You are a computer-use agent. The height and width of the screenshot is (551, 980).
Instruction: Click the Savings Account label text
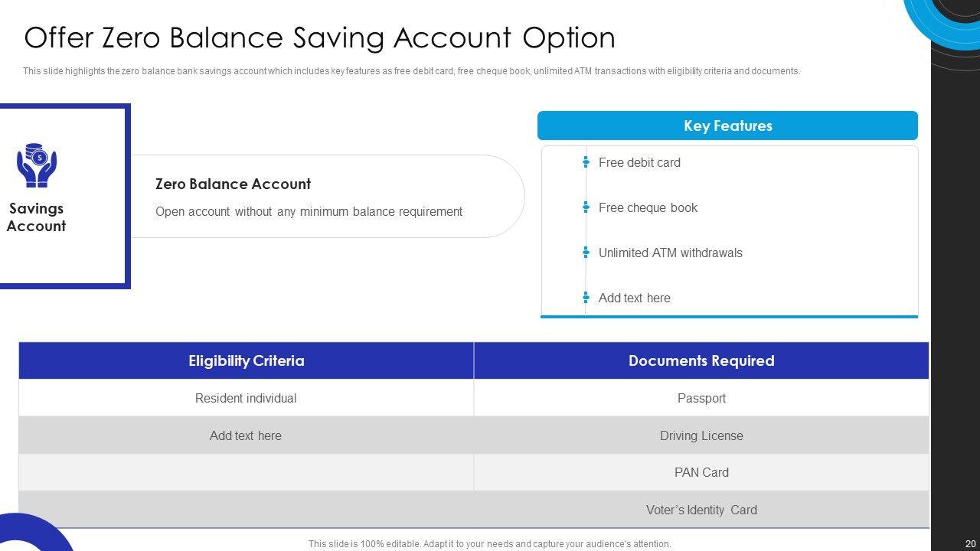pyautogui.click(x=36, y=217)
